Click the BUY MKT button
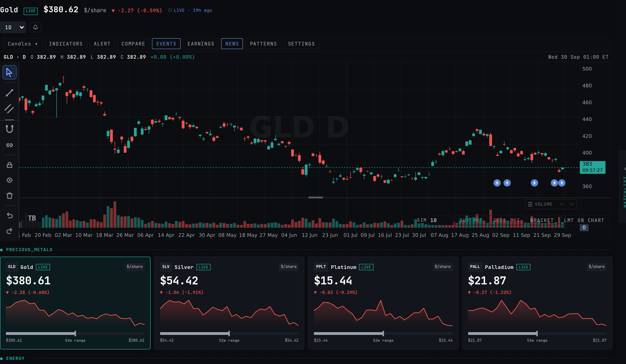626x364 pixels. click(471, 220)
